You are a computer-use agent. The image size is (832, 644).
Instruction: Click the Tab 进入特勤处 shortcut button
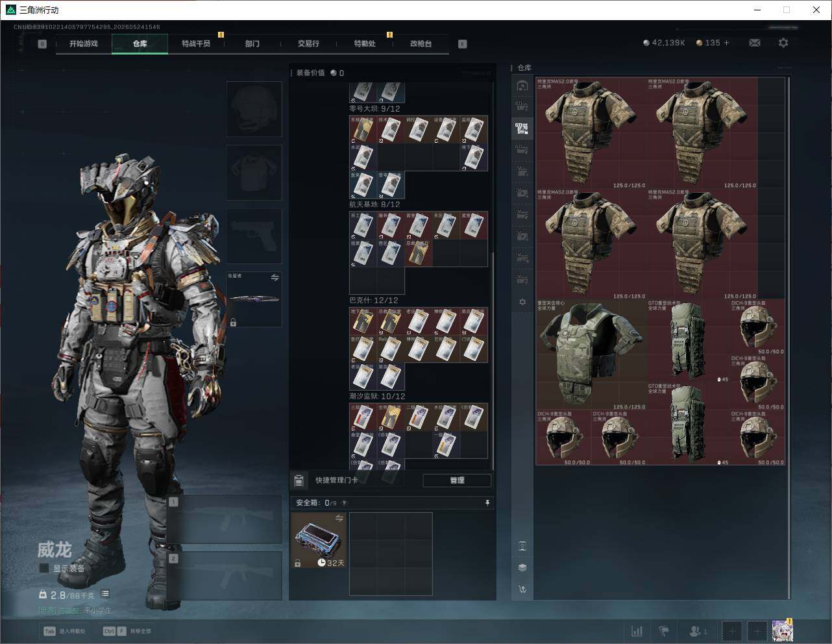[65, 631]
